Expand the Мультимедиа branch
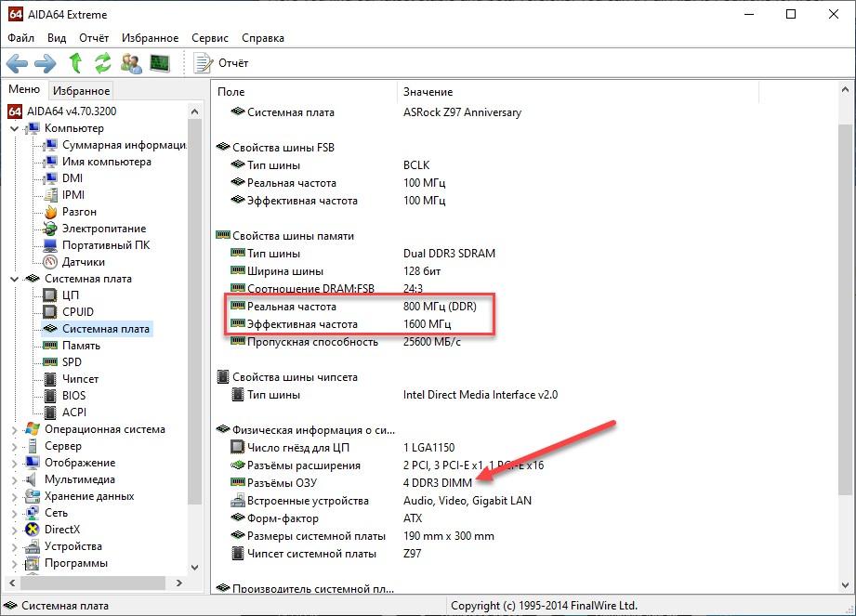The width and height of the screenshot is (856, 616). [x=14, y=480]
